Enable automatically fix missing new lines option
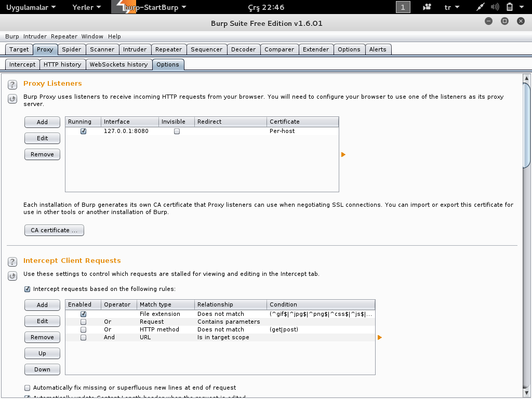Viewport: 532px width, 399px height. 27,388
